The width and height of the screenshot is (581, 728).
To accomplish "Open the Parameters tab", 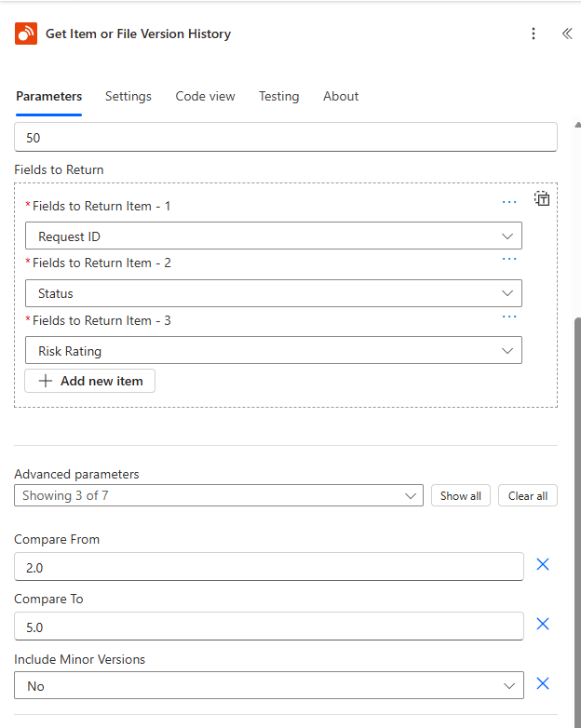I will point(48,96).
